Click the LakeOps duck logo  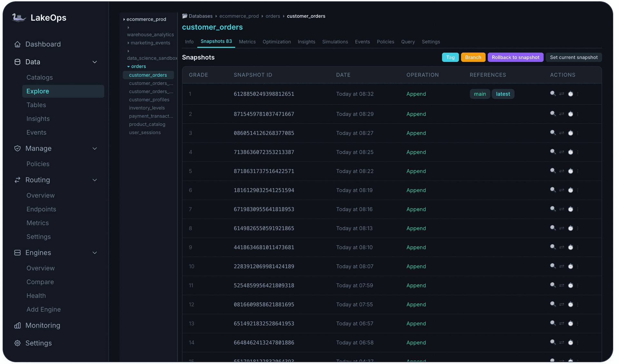pos(19,17)
